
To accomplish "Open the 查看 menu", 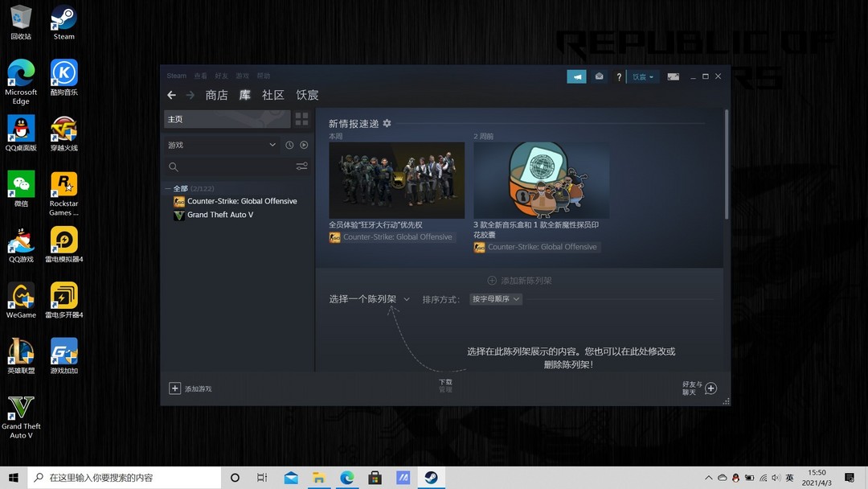I will click(200, 76).
